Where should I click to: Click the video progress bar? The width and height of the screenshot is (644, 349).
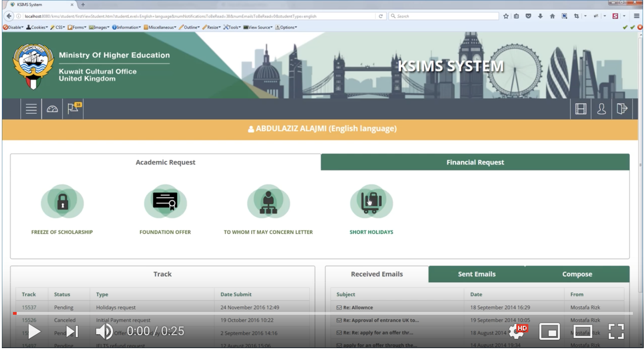322,313
